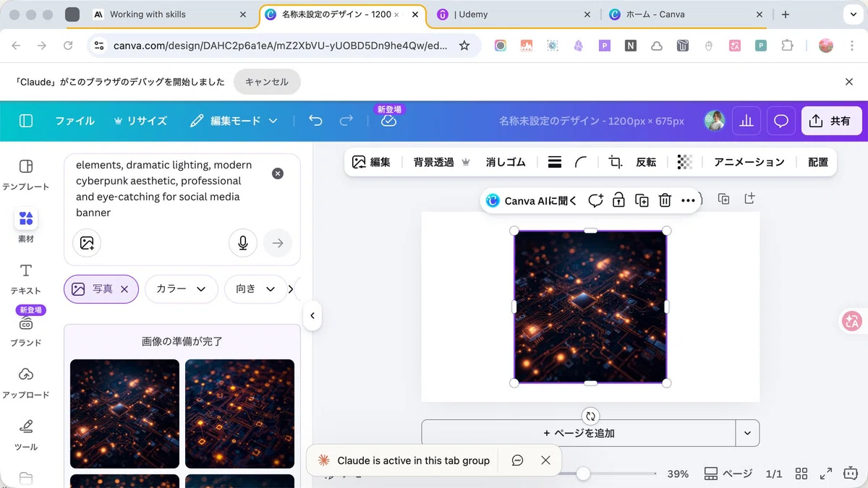
Task: Open corner rounding icon in toolbar
Action: pyautogui.click(x=581, y=162)
